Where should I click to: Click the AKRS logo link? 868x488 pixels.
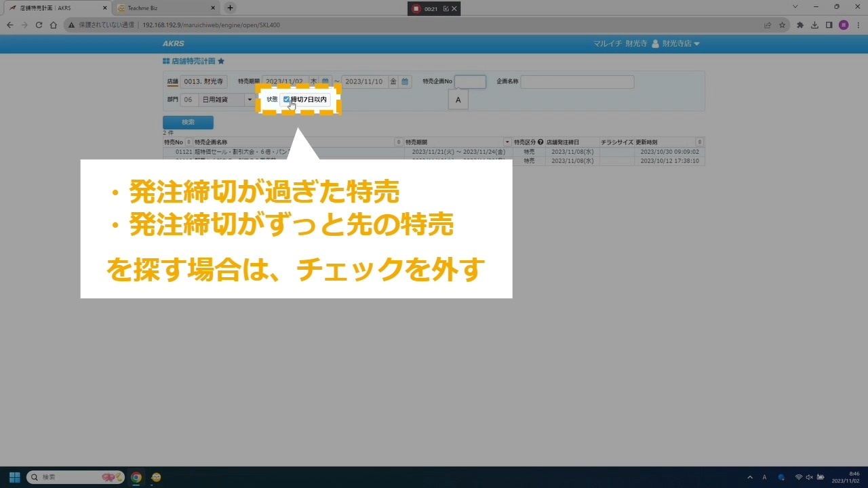[x=174, y=43]
